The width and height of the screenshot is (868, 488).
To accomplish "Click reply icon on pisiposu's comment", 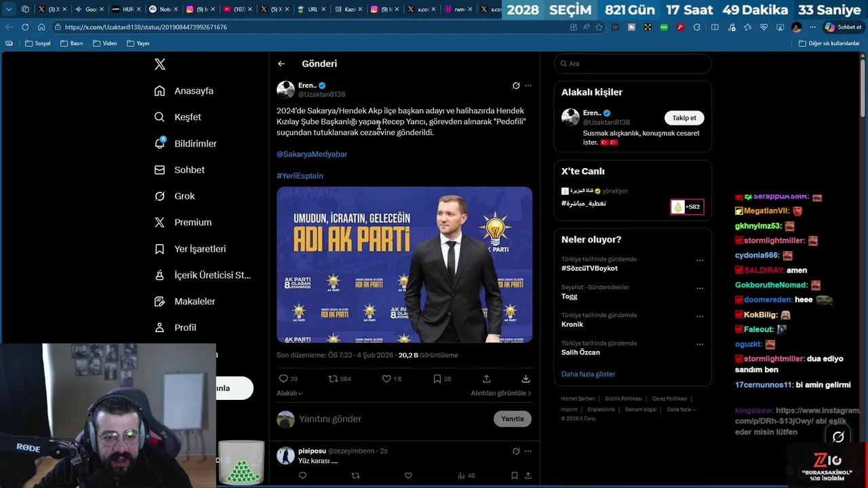I will 302,476.
